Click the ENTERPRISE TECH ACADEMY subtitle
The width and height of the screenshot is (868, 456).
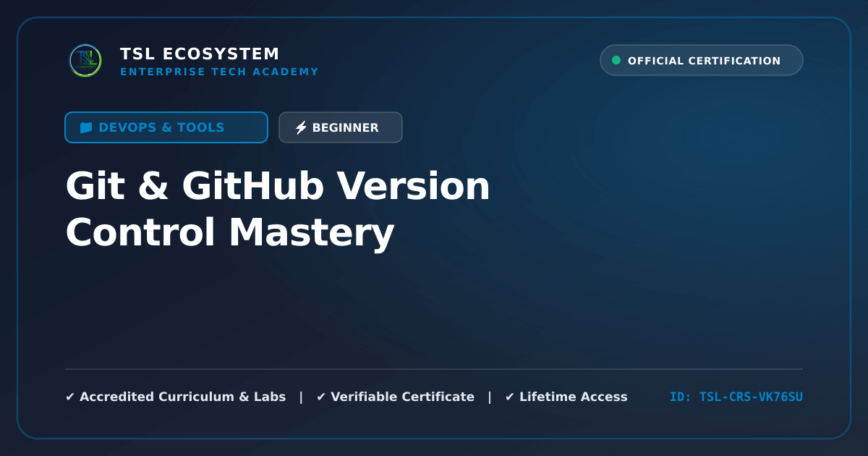pyautogui.click(x=219, y=72)
